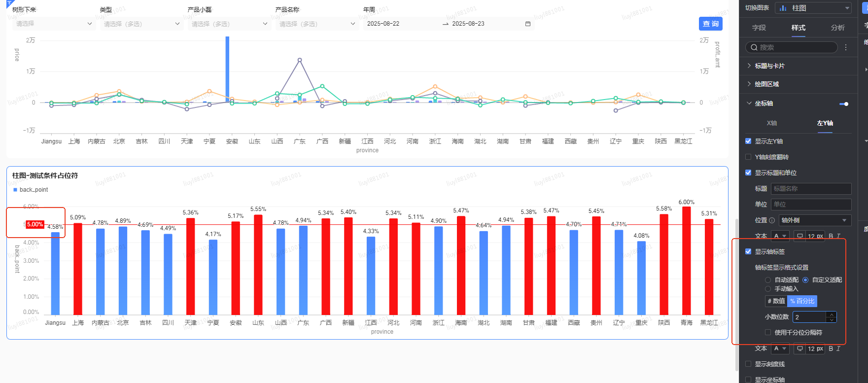
Task: Switch to the 字段 tab
Action: pyautogui.click(x=759, y=28)
